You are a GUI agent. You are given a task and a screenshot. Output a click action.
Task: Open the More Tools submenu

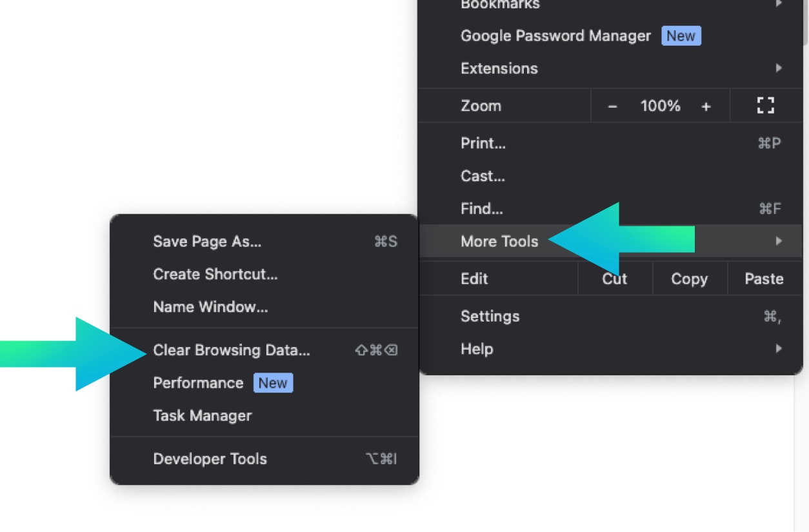point(499,241)
